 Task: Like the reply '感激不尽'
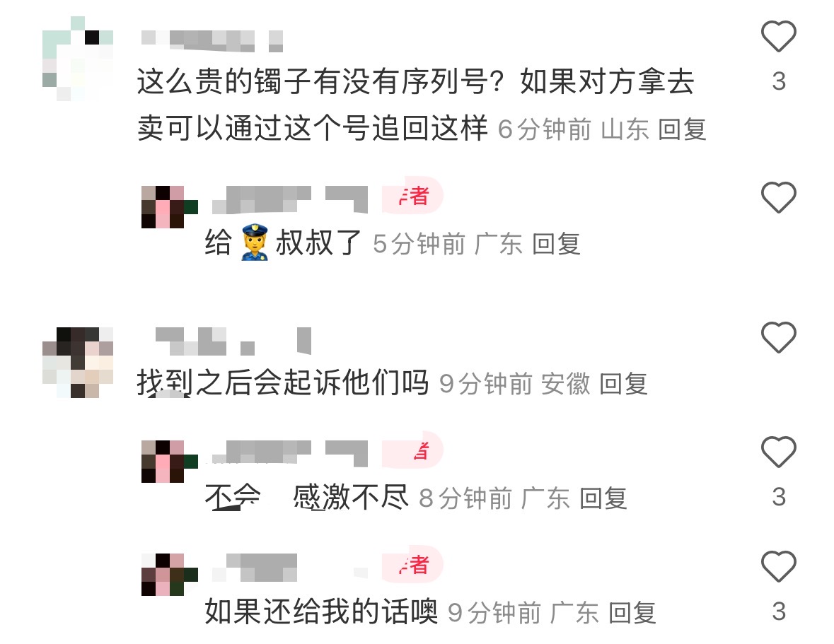779,452
